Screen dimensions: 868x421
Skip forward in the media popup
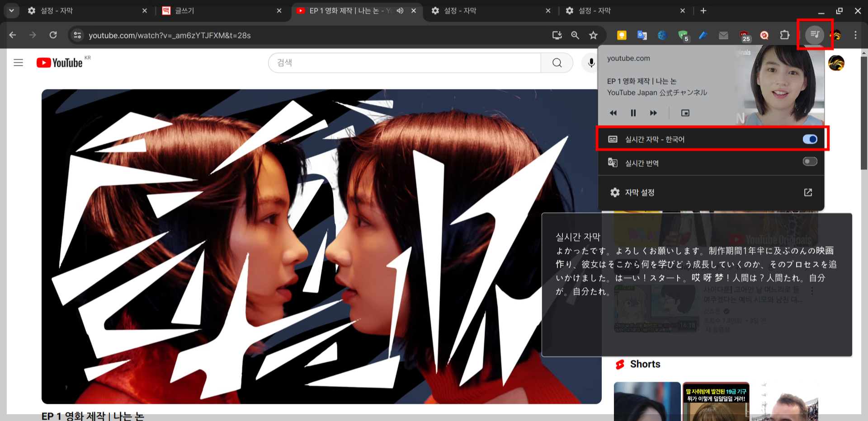point(653,113)
